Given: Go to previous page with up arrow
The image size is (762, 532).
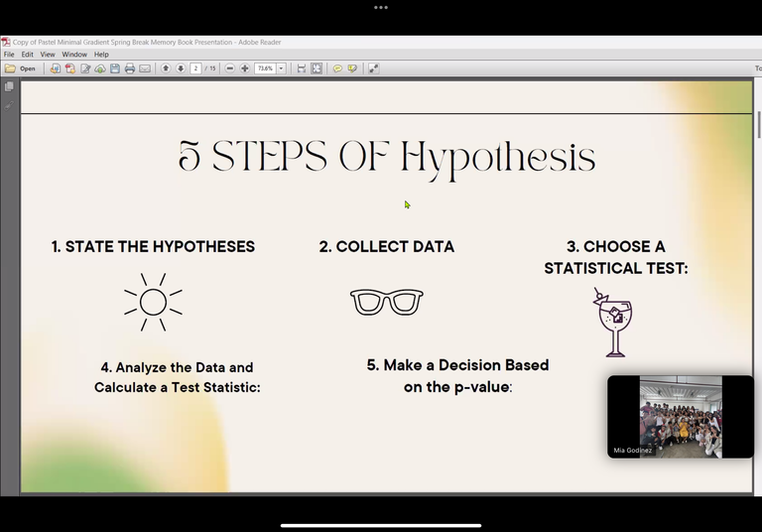Looking at the screenshot, I should (x=166, y=68).
